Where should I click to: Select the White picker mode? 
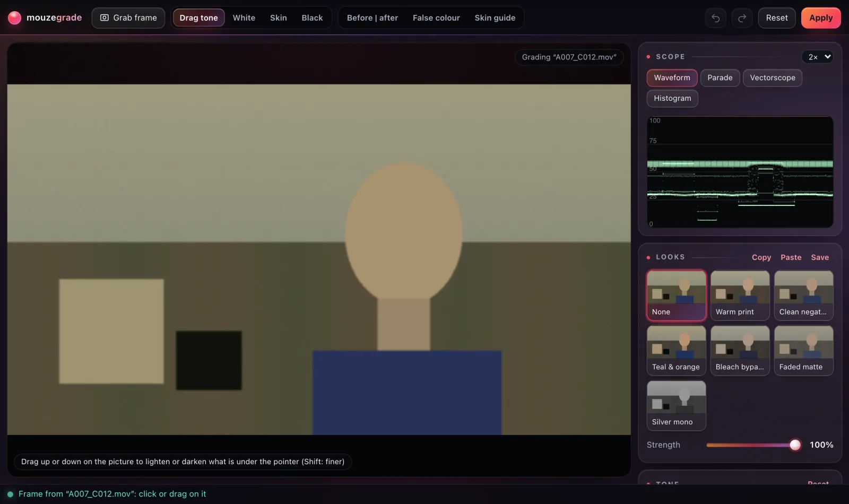pyautogui.click(x=244, y=18)
